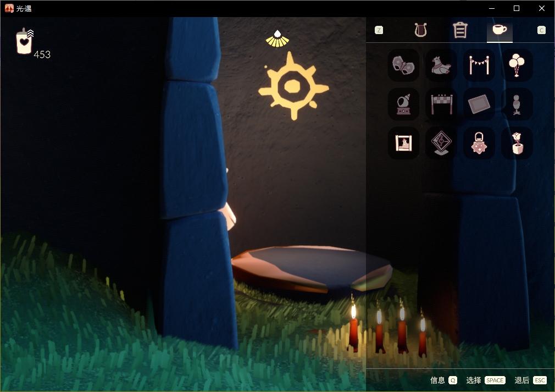Screen dimensions: 555x392
Task: Select the butterfly prop item
Action: pyautogui.click(x=403, y=65)
